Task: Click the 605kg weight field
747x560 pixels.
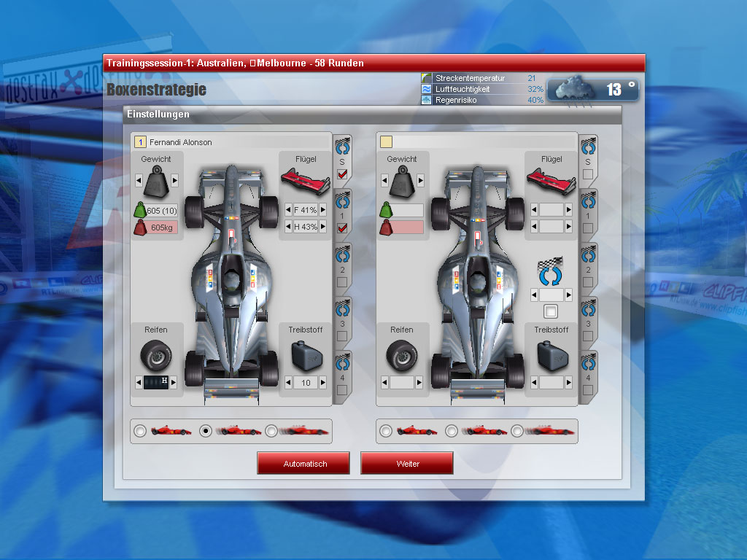Action: 162,227
